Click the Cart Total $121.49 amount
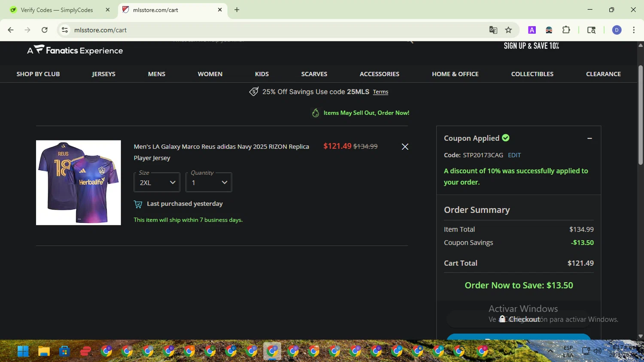 580,263
